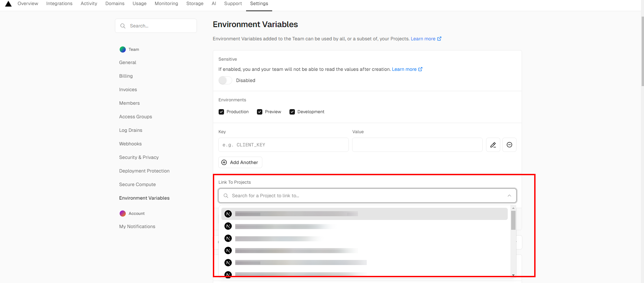Click the Team avatar icon
Viewport: 644px width, 283px height.
point(123,49)
